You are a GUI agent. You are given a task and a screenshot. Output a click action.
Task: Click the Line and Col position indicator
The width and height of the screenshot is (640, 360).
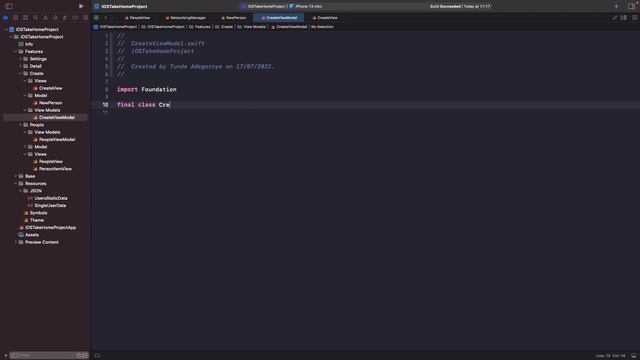pos(611,356)
